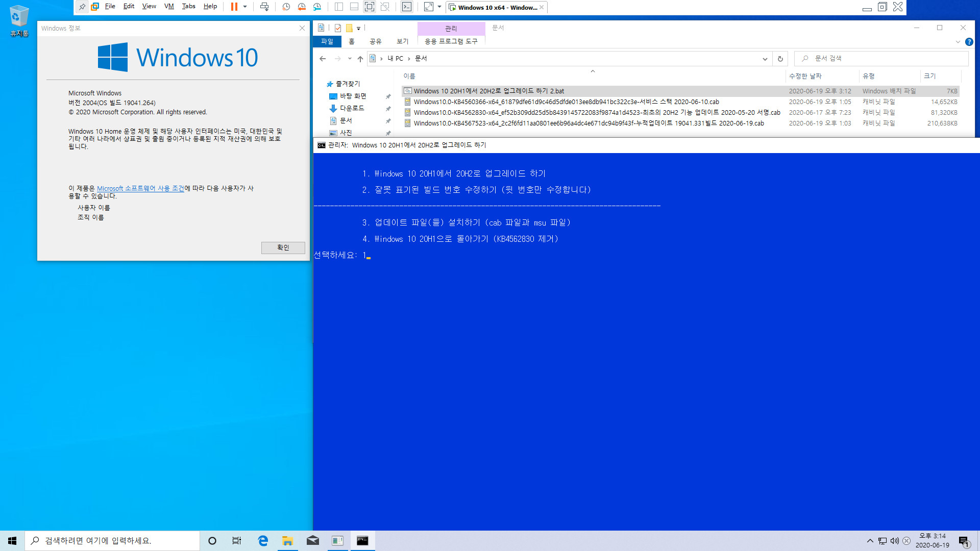Click the Unity mode icon in VMware toolbar

point(385,7)
